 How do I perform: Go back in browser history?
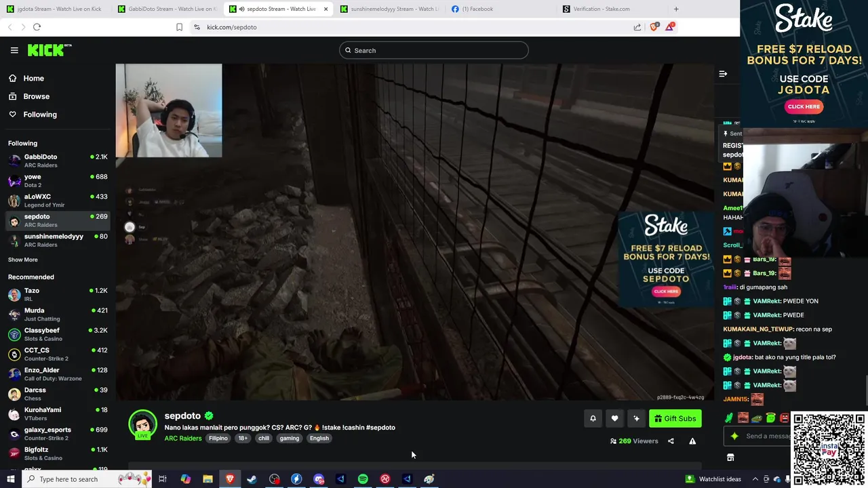tap(9, 27)
